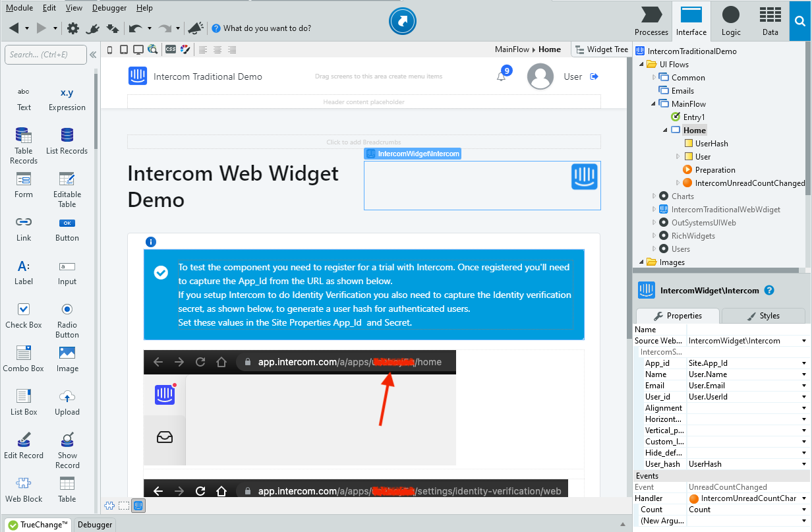Click the 1-Click Publish round button
Screen dimensions: 812x532
[403, 21]
